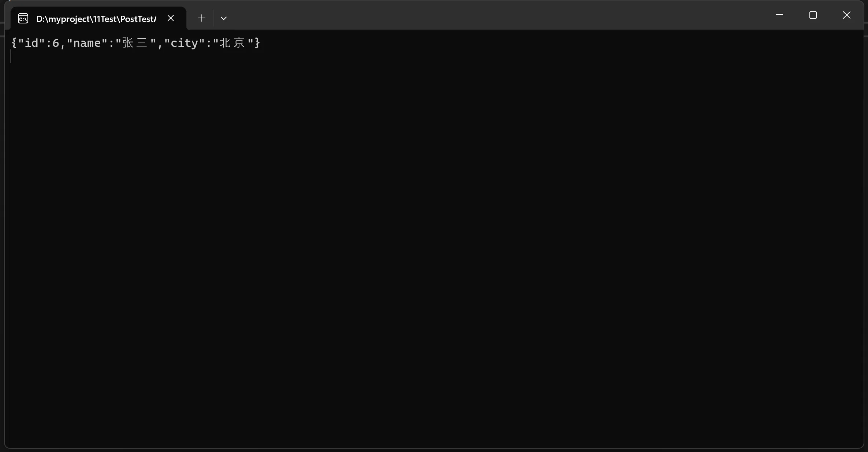Viewport: 868px width, 452px height.
Task: Click the "city" key in output
Action: (184, 43)
